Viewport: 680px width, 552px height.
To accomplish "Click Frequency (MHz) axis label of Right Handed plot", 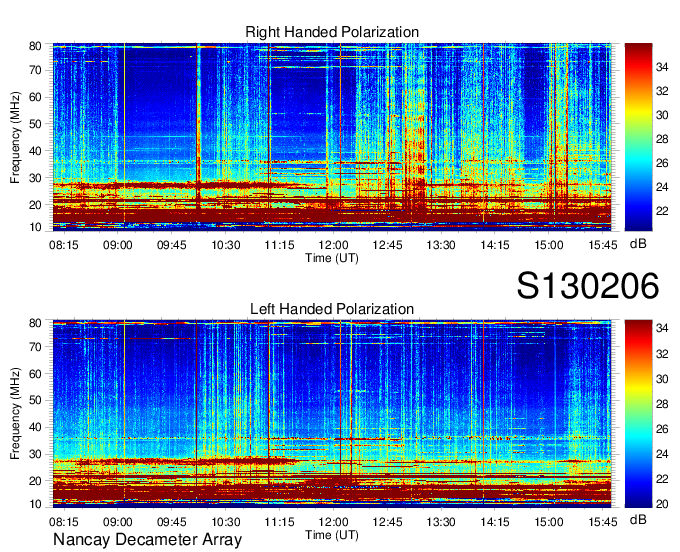I will [15, 137].
